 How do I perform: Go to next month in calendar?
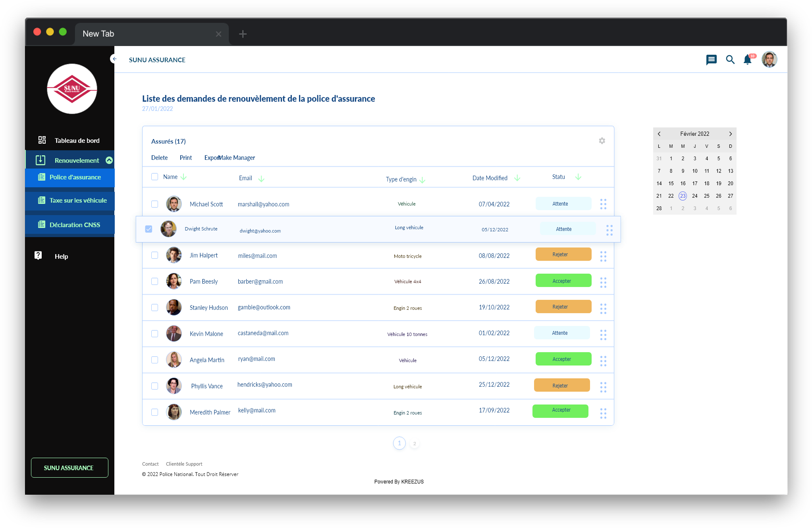pyautogui.click(x=730, y=134)
